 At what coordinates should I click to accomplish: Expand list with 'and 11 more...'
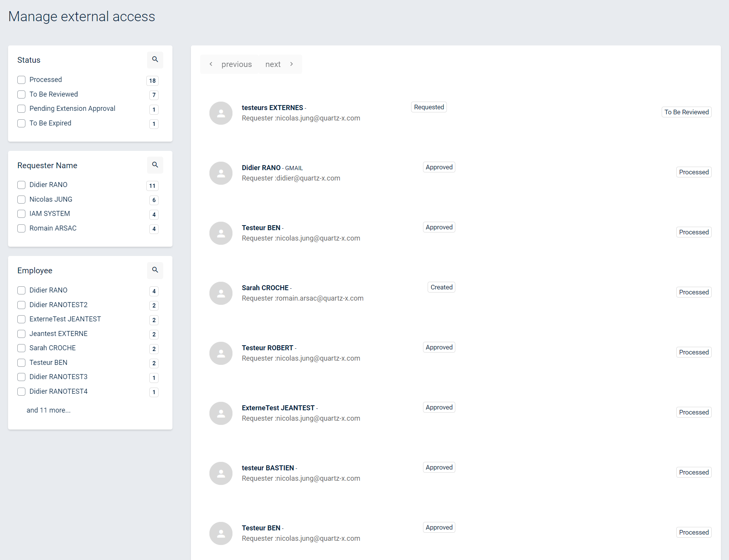[x=48, y=410]
